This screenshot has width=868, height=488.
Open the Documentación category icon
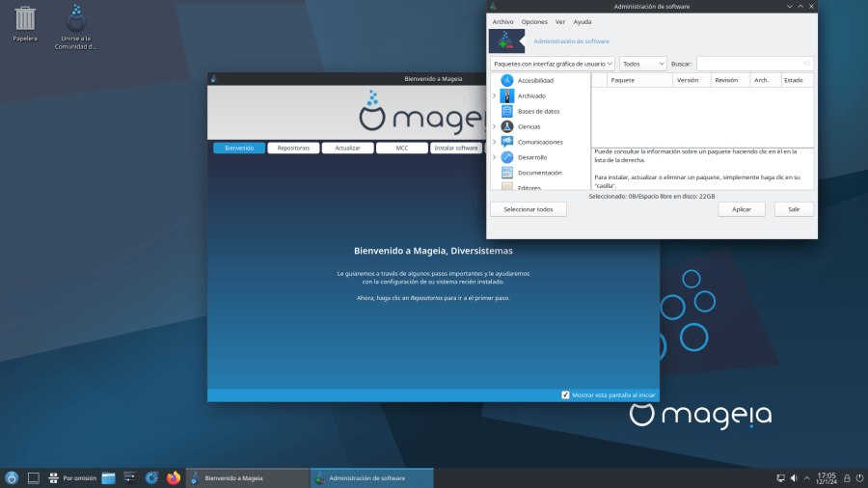click(x=507, y=173)
